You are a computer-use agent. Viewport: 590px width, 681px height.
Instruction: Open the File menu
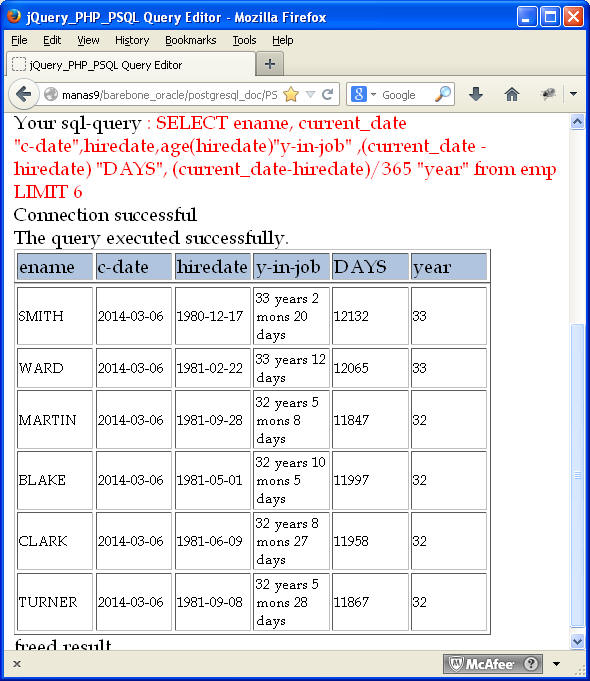[19, 40]
